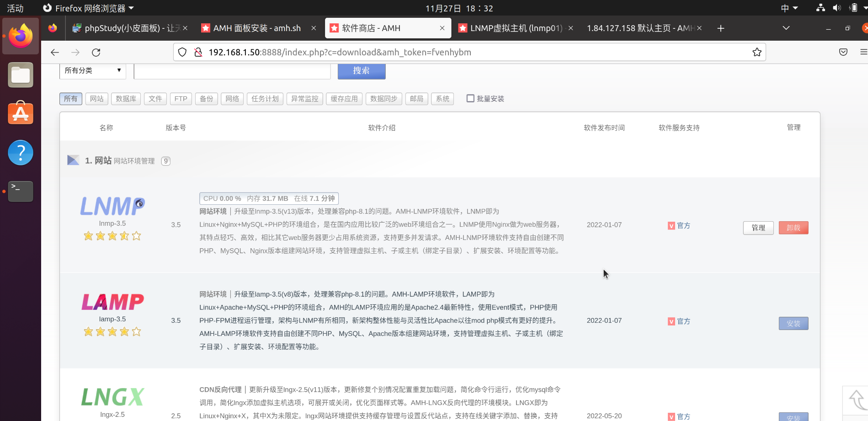Click the LAMP logo image
Screen dimensions: 868x421
(112, 302)
